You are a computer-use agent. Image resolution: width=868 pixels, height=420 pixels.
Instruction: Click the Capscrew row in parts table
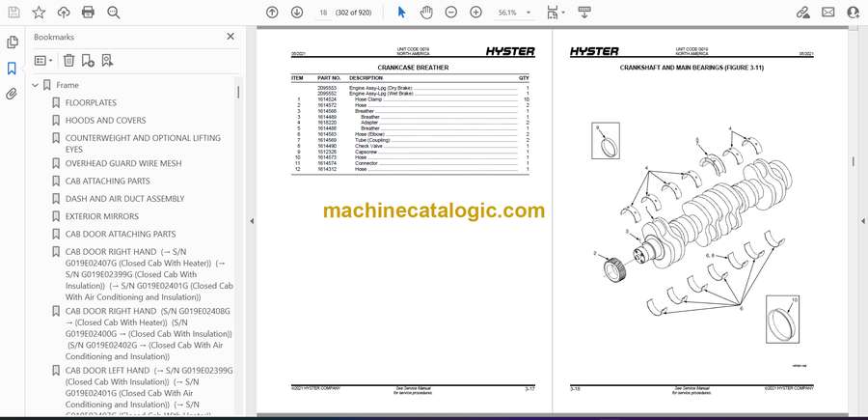pos(410,152)
